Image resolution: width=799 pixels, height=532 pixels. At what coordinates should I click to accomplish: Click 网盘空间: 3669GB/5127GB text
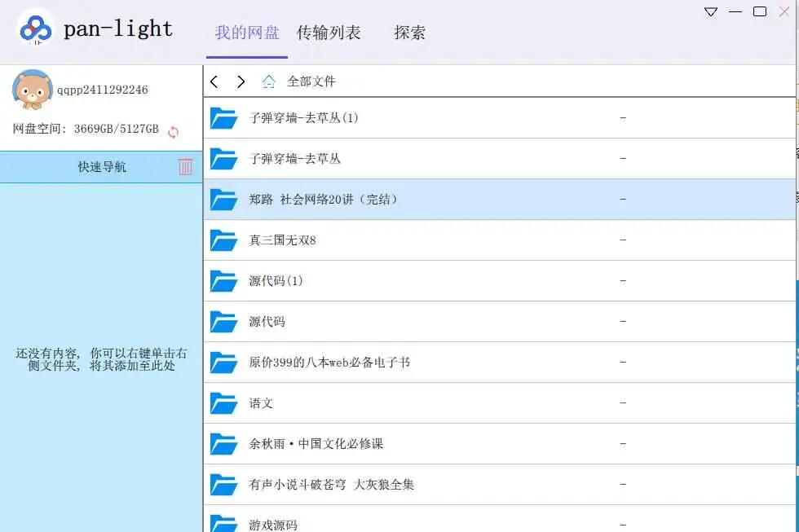tap(86, 129)
